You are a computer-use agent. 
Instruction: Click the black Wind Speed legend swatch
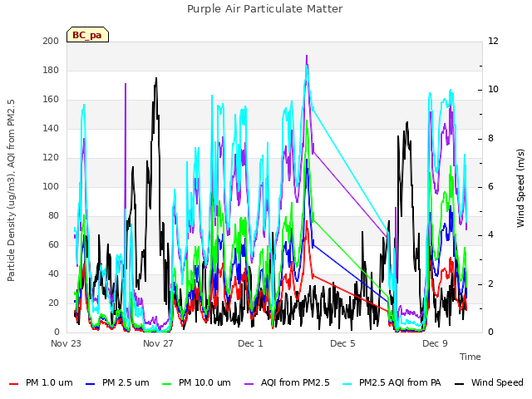tap(459, 384)
